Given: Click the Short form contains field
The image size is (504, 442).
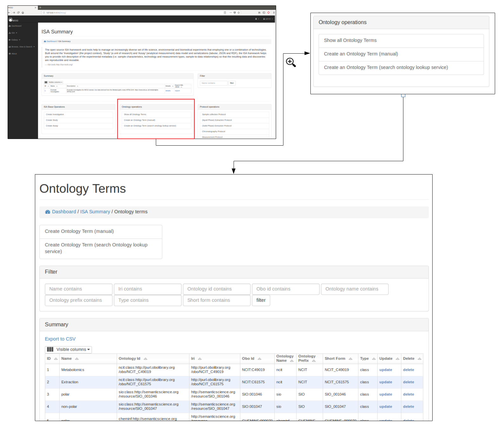Looking at the screenshot, I should tap(217, 300).
